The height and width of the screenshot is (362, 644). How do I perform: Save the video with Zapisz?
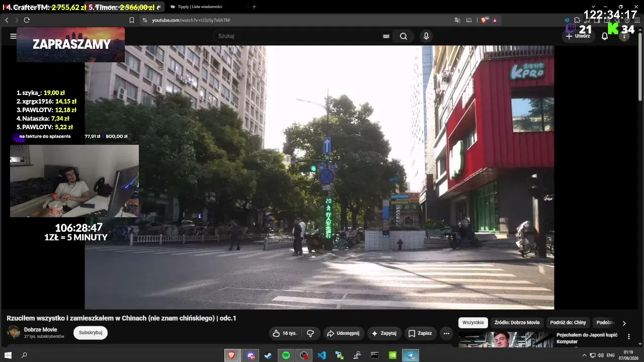420,333
